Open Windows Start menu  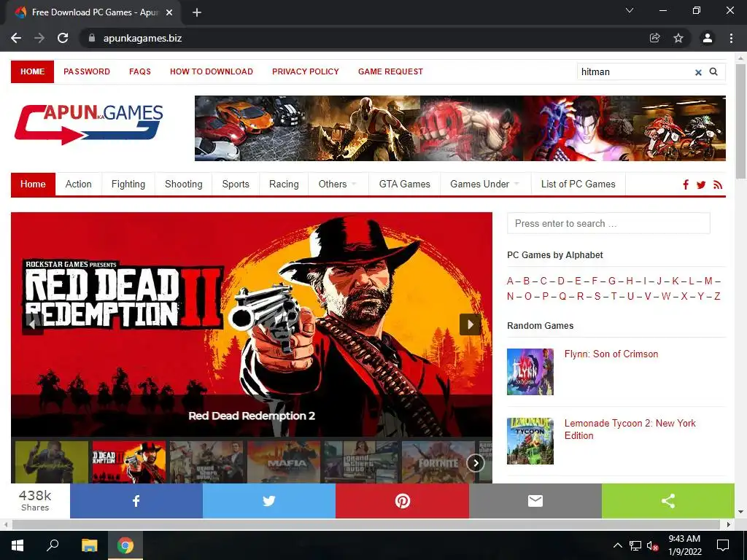point(18,545)
